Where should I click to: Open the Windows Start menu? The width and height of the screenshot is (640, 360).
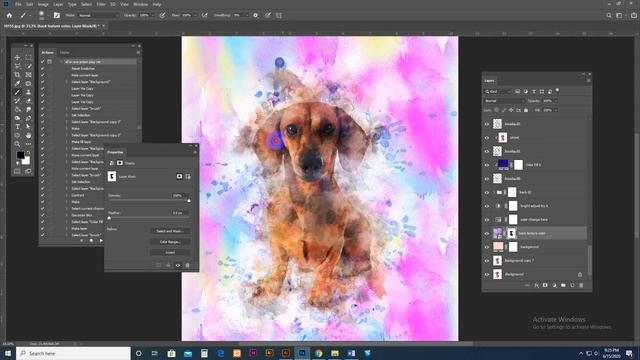[x=8, y=353]
